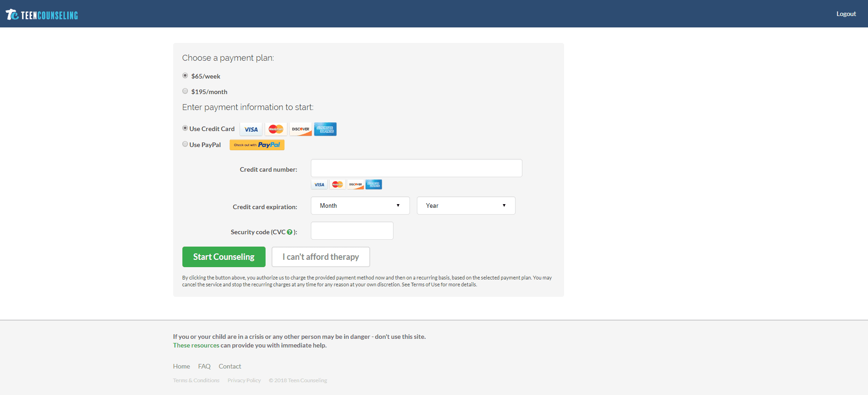Click the I can't afford therapy button

[x=320, y=257]
